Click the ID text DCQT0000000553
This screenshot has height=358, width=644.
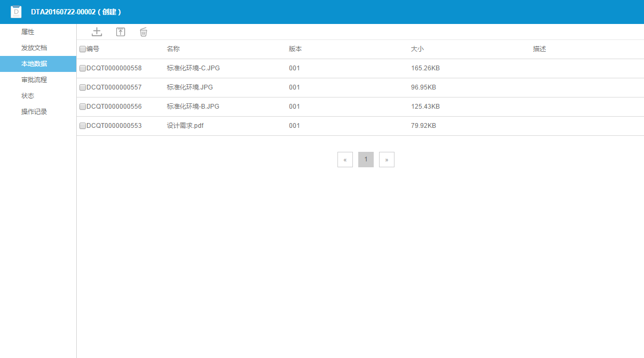[114, 126]
